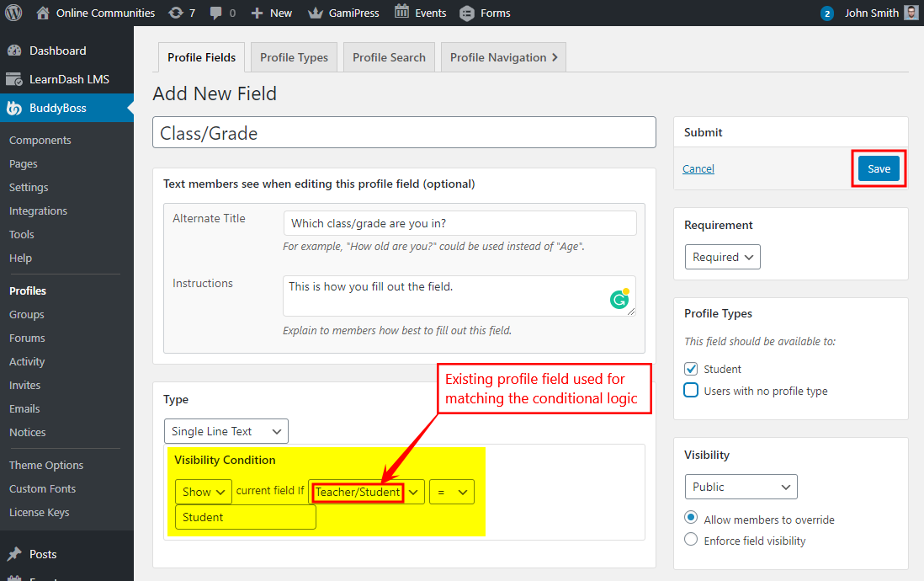Open John Smith's profile avatar
The height and width of the screenshot is (581, 924).
[x=910, y=13]
